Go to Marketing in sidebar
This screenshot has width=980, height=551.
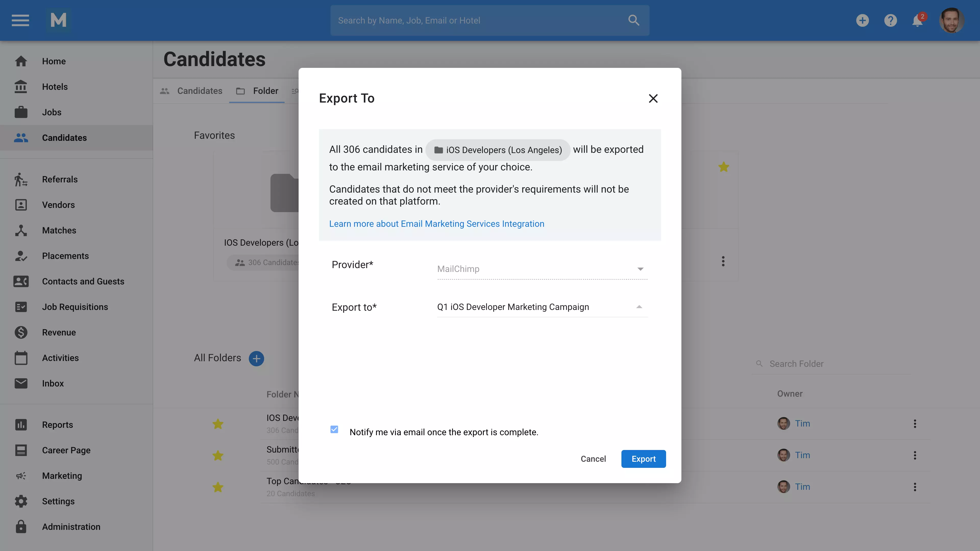click(62, 476)
